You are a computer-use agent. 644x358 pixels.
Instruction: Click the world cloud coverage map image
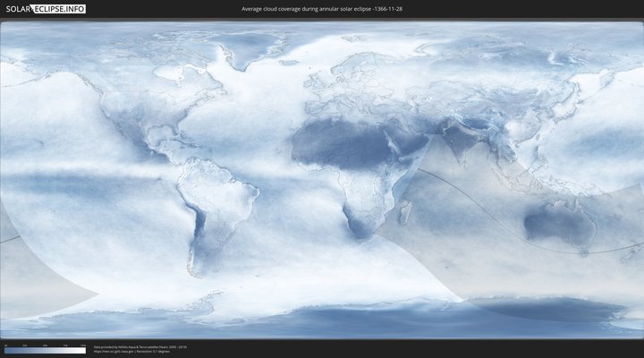point(322,180)
